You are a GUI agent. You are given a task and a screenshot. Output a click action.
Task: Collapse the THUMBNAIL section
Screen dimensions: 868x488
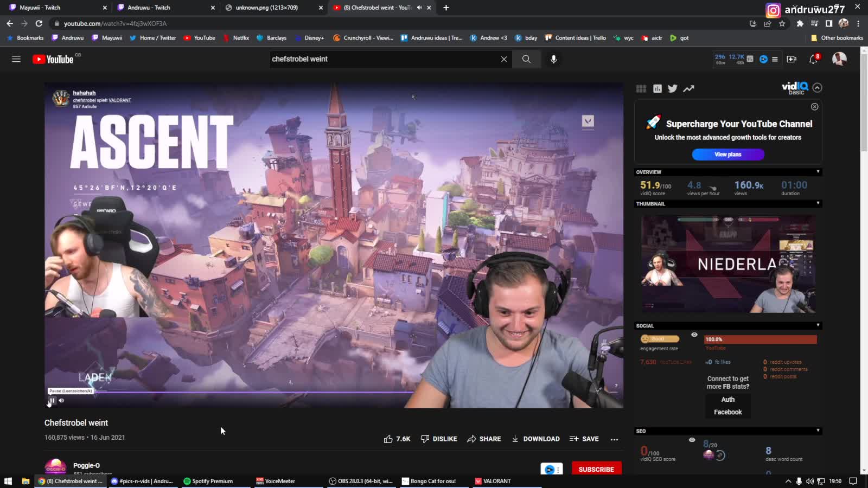(x=818, y=203)
